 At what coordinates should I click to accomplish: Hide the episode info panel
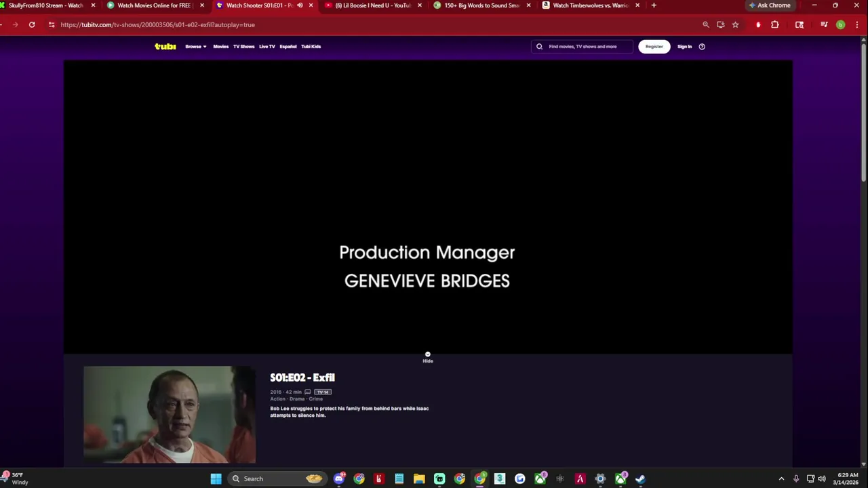click(x=427, y=357)
